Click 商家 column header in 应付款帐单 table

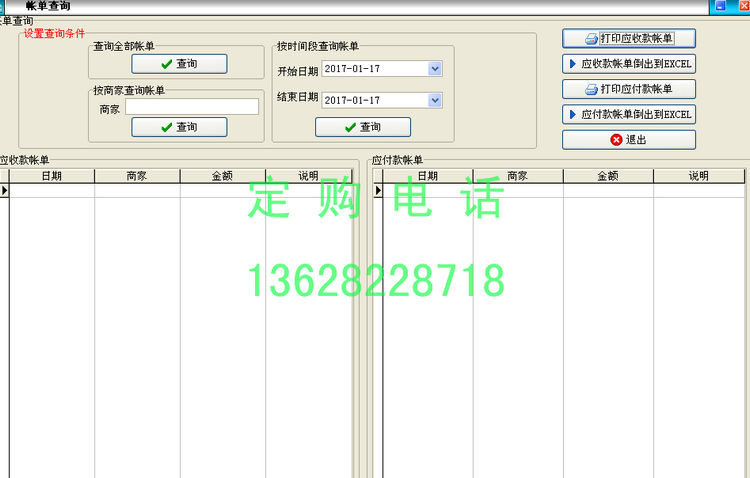(518, 176)
